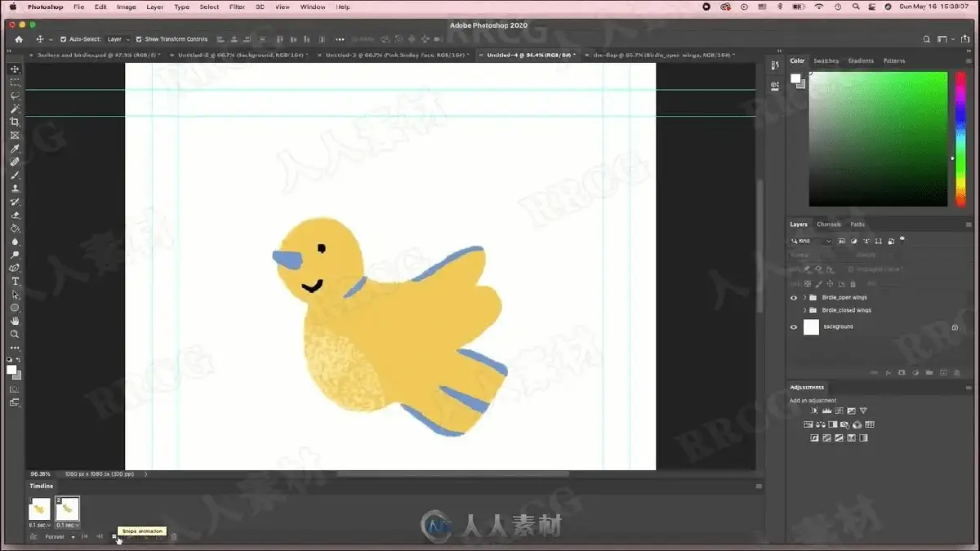Open the Kind filter dropdown in Layers

(811, 241)
